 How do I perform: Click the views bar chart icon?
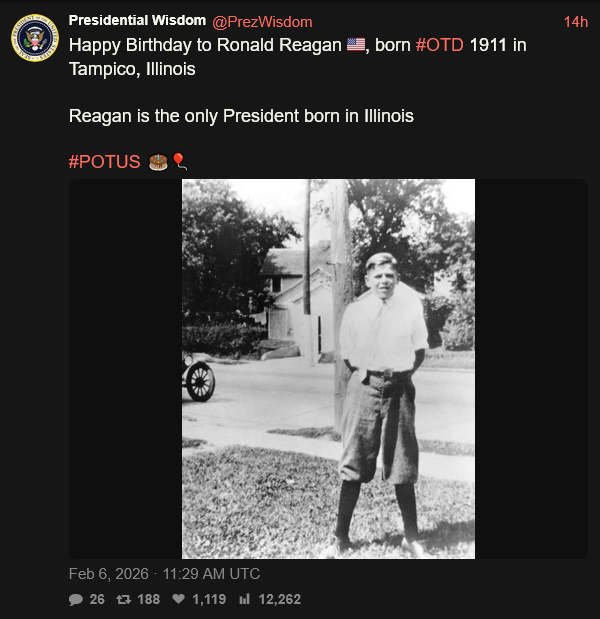pos(244,599)
